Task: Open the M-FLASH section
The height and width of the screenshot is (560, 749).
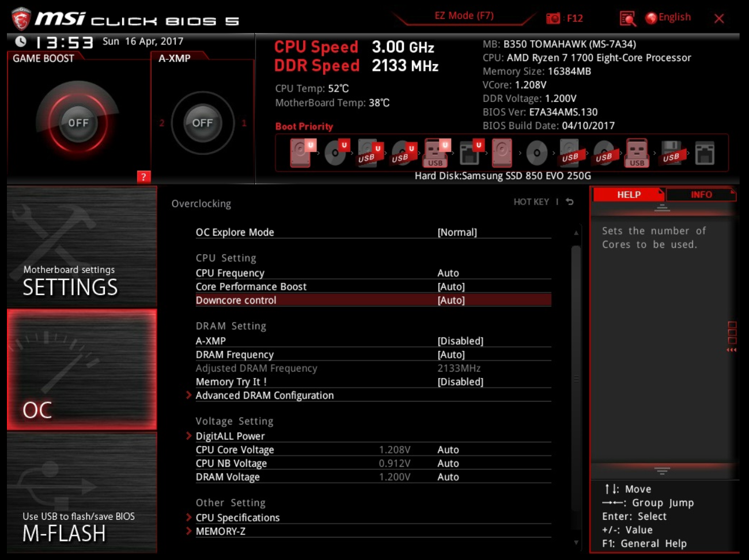Action: [82, 493]
